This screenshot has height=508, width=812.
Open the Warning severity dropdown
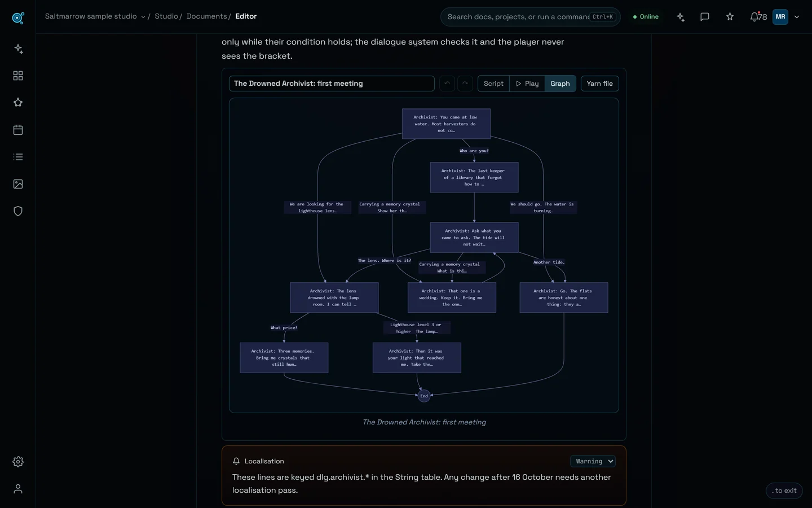[593, 461]
